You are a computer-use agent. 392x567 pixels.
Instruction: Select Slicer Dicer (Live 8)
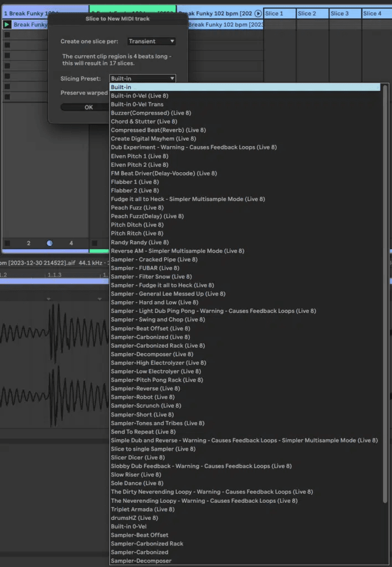coord(245,457)
